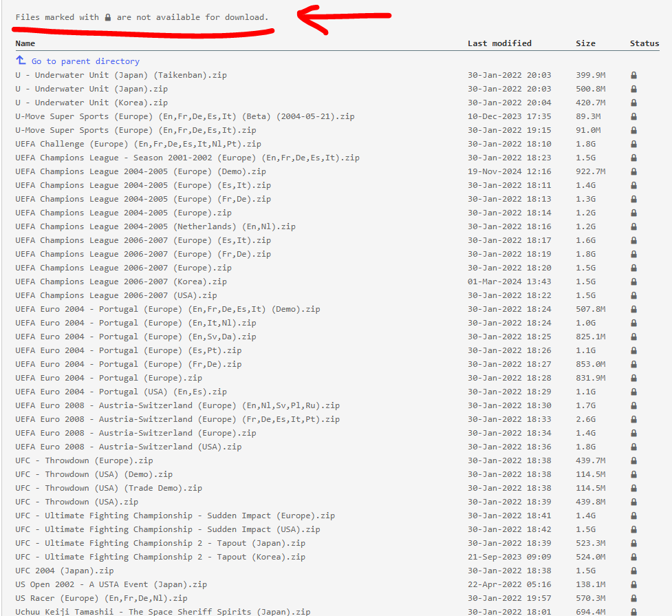Click the Last modified column header

coord(499,43)
